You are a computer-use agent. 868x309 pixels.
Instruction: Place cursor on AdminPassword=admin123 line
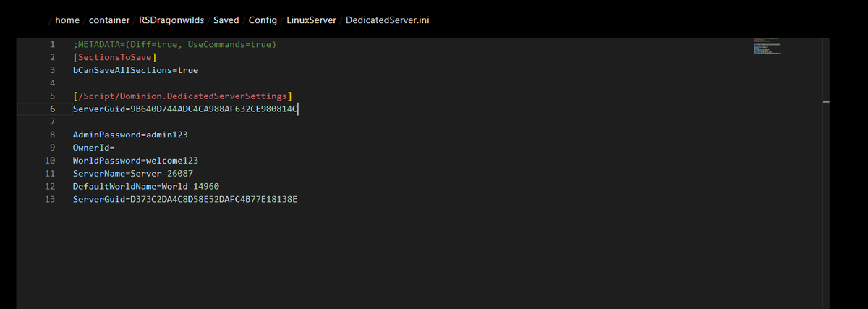point(131,135)
